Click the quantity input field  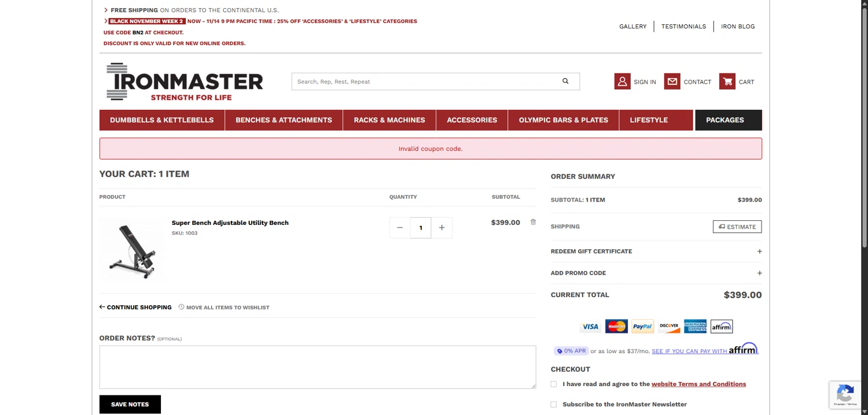pos(421,228)
